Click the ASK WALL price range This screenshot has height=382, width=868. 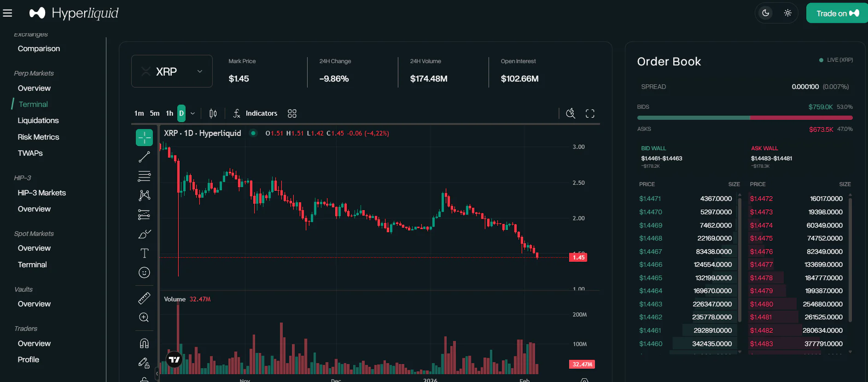pyautogui.click(x=771, y=159)
